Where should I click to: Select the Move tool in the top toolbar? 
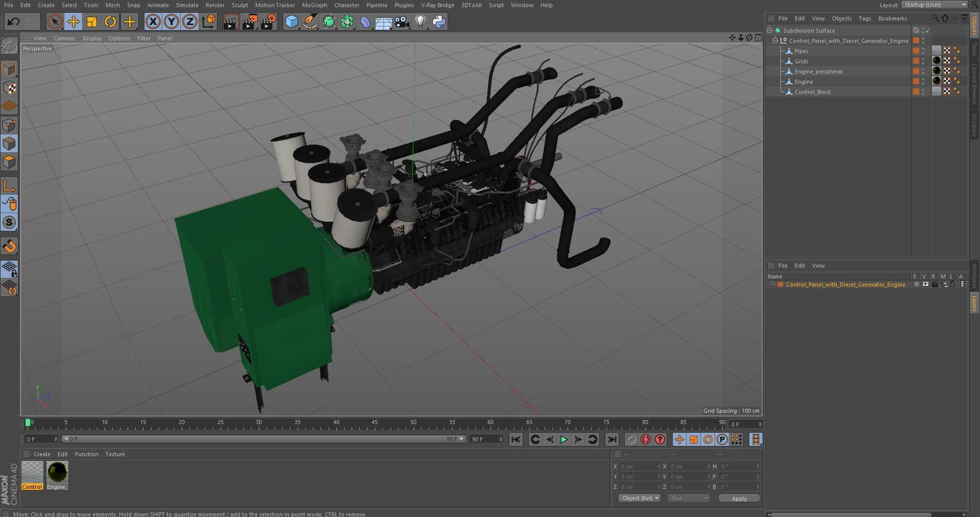point(73,21)
